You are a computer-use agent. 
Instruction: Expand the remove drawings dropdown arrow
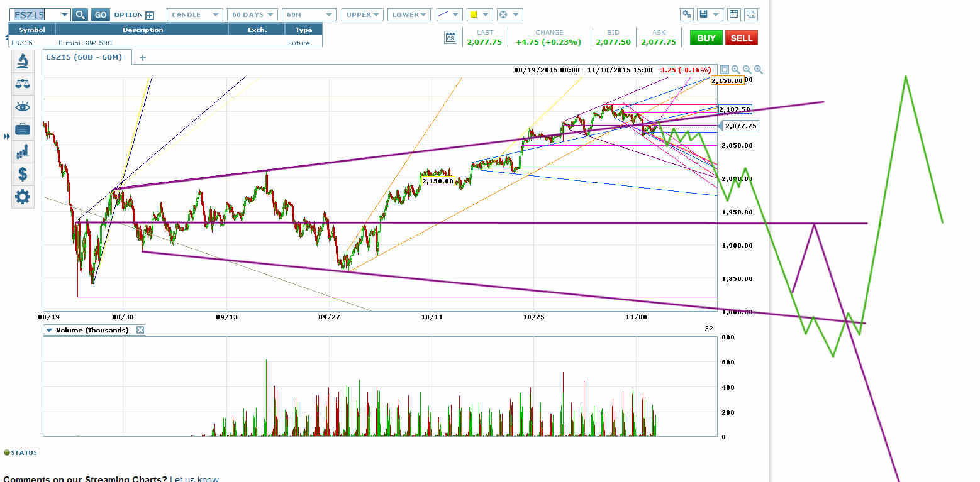point(516,14)
